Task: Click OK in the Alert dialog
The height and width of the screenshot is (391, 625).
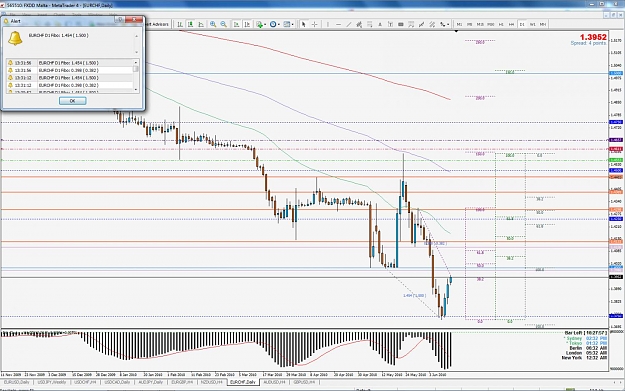Action: (x=73, y=101)
